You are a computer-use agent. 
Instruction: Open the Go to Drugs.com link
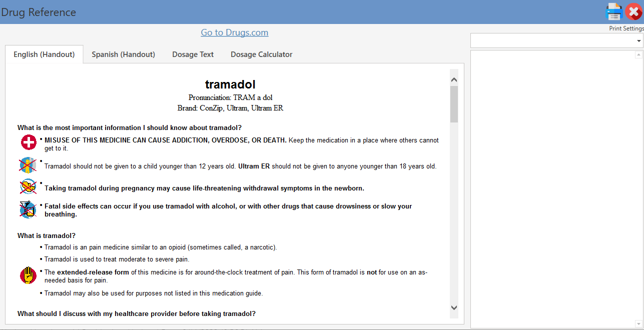[x=235, y=32]
